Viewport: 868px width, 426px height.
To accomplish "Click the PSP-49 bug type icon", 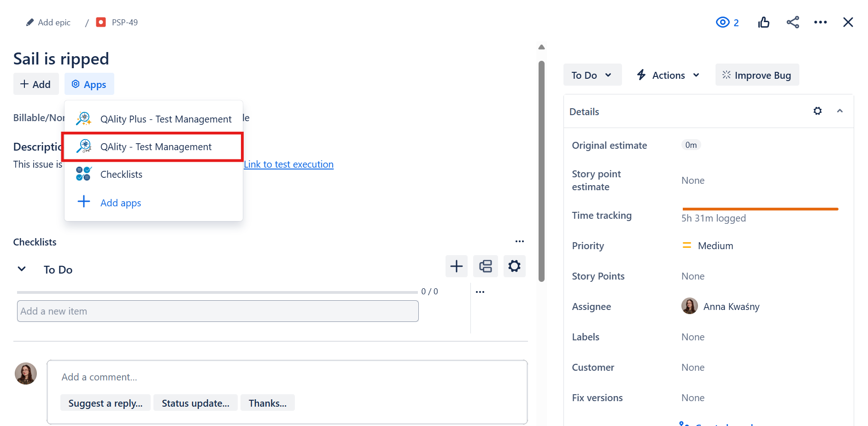I will pos(101,22).
